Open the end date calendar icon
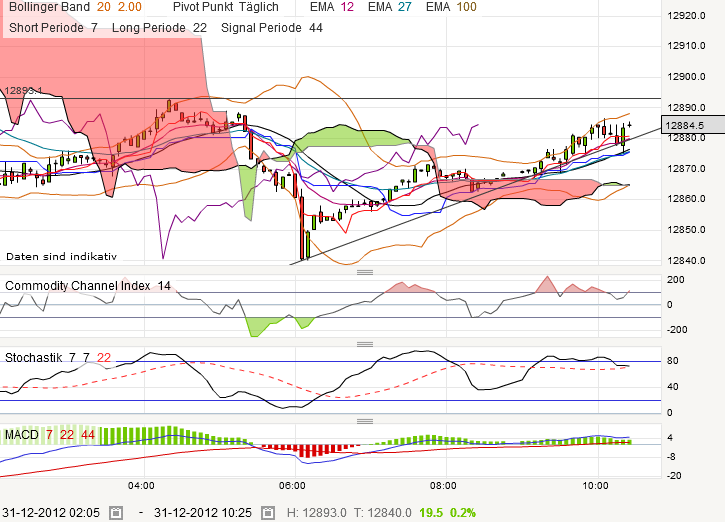This screenshot has width=725, height=522. (267, 512)
